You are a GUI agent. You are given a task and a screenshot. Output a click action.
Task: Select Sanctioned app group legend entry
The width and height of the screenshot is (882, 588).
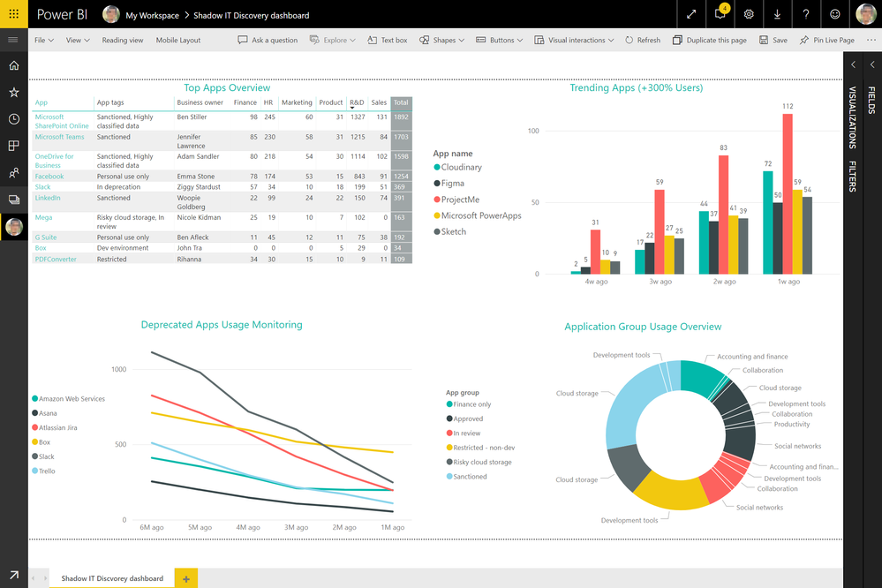click(x=467, y=477)
